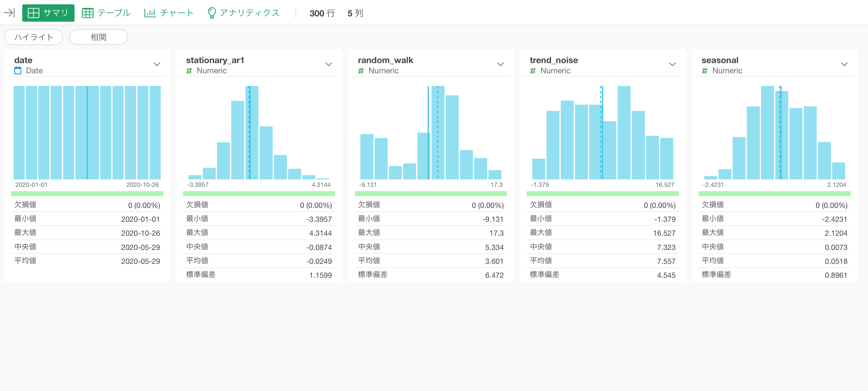Screen dimensions: 868x391
Task: Click the lightbulb Analytics icon
Action: (x=212, y=13)
